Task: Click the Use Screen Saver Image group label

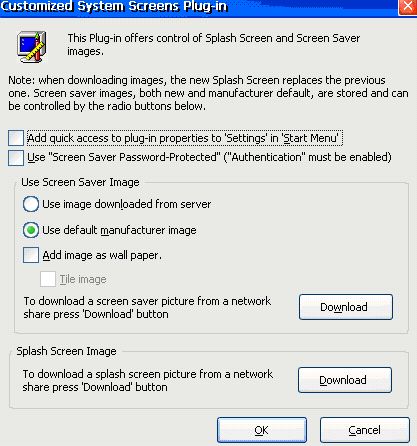Action: pos(80,182)
